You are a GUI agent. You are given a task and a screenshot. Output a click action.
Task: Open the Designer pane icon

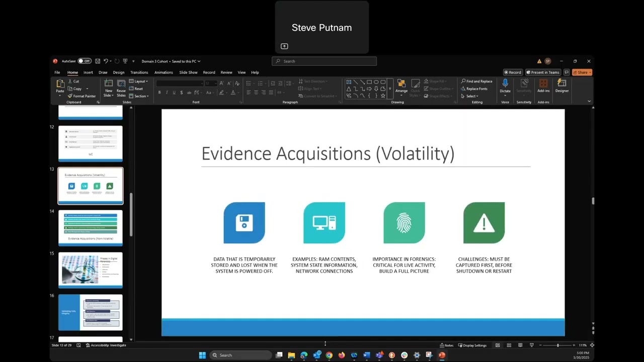(562, 83)
